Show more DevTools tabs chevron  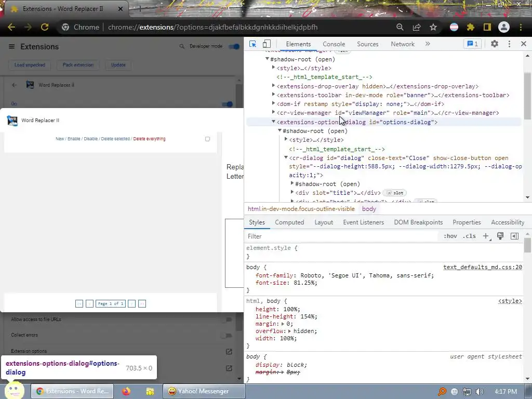point(428,44)
